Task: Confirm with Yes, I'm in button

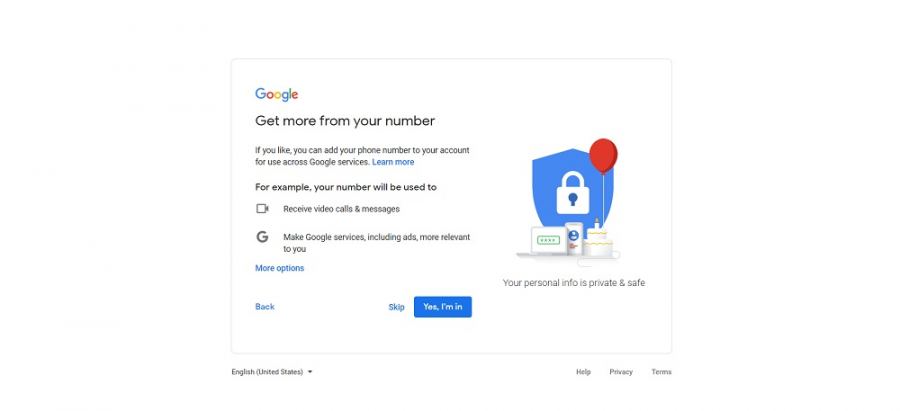Action: pos(443,307)
